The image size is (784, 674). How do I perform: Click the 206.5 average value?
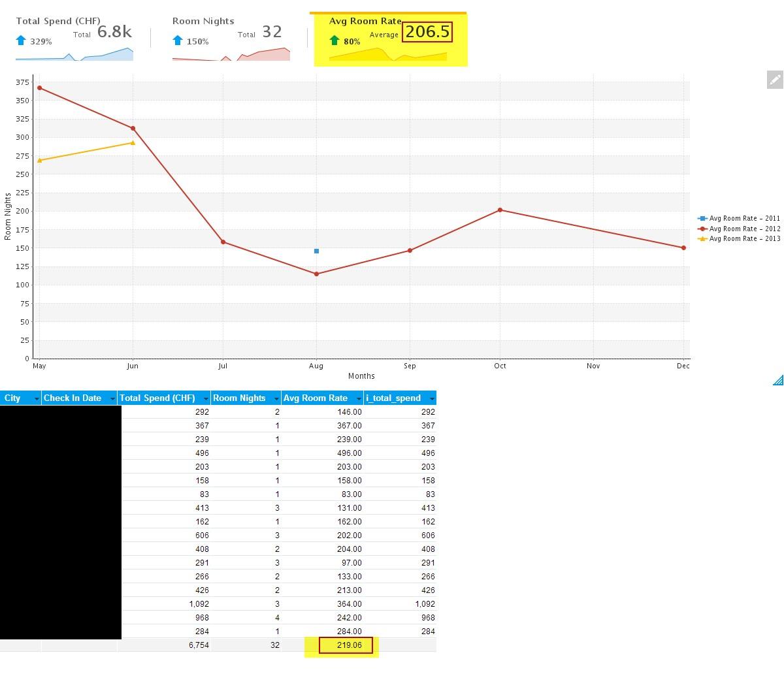pyautogui.click(x=427, y=32)
